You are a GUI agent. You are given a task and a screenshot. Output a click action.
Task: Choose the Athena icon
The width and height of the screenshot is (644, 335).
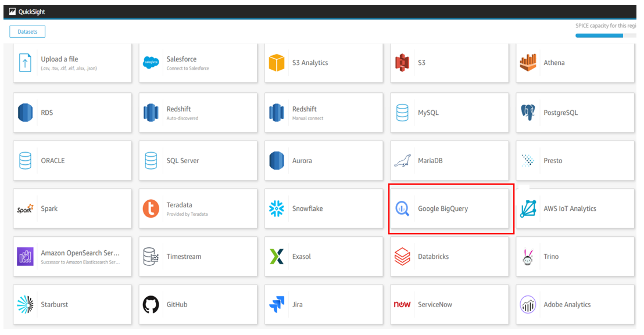tap(528, 63)
